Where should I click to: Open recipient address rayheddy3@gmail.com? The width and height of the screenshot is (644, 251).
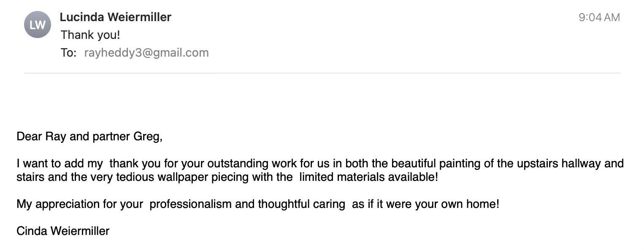tap(146, 53)
